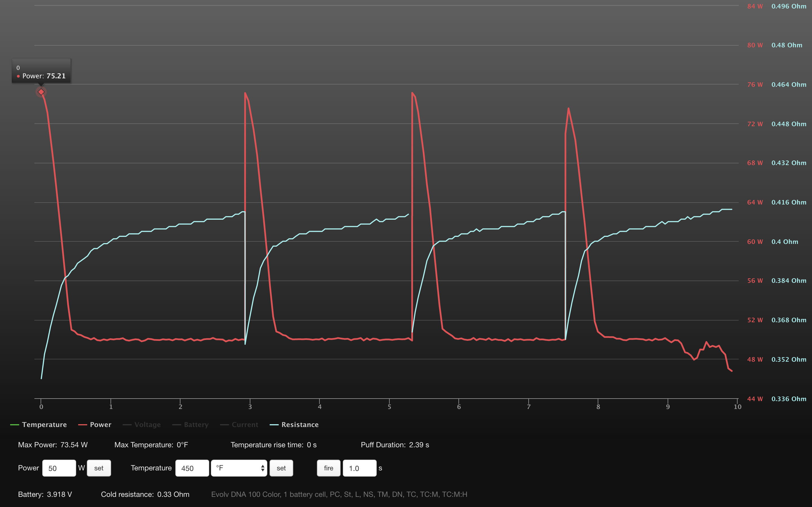Click the set button next to Temperature

(281, 468)
